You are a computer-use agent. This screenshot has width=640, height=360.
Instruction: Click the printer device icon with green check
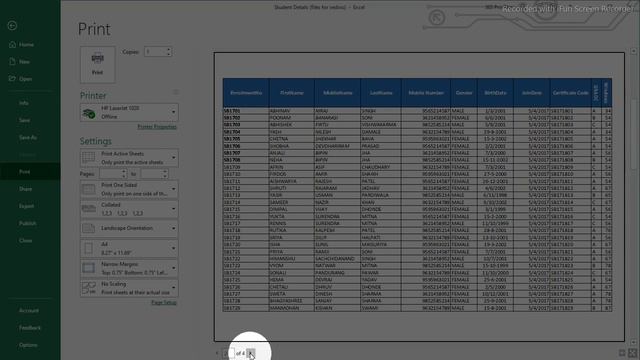[x=89, y=113]
